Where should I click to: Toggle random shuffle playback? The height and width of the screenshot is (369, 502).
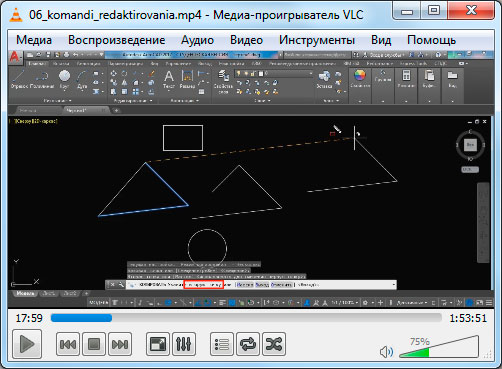click(x=274, y=344)
